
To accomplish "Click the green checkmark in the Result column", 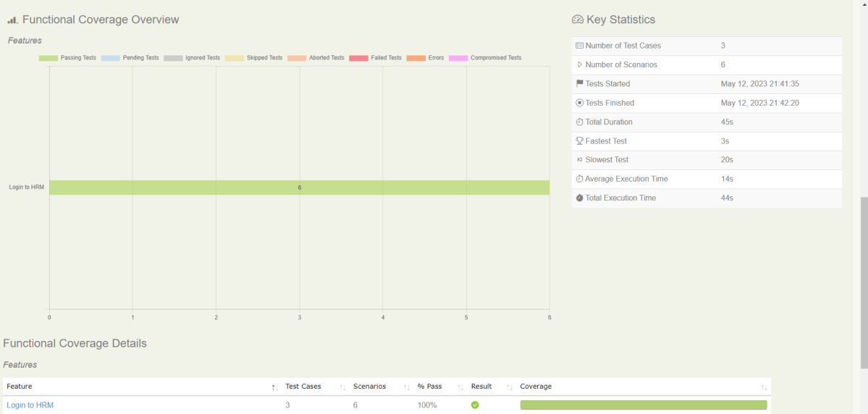I will 475,405.
